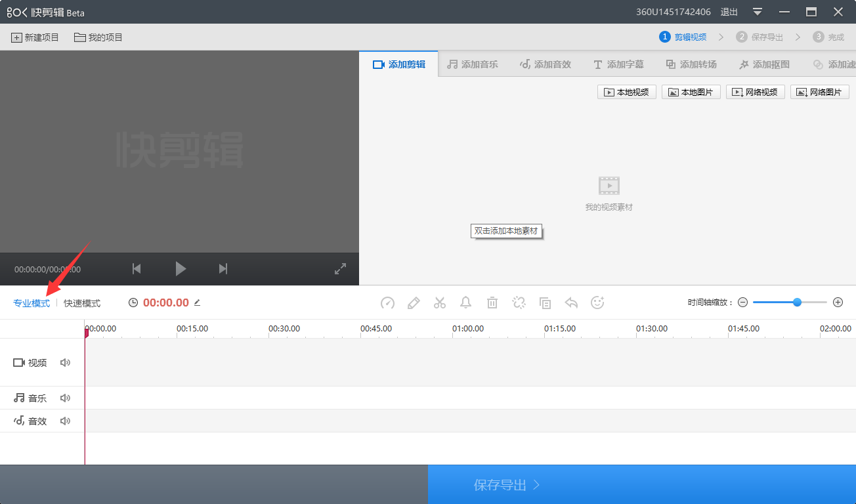The height and width of the screenshot is (504, 856).
Task: Click the 01:00.00 mark on ruler
Action: (468, 328)
